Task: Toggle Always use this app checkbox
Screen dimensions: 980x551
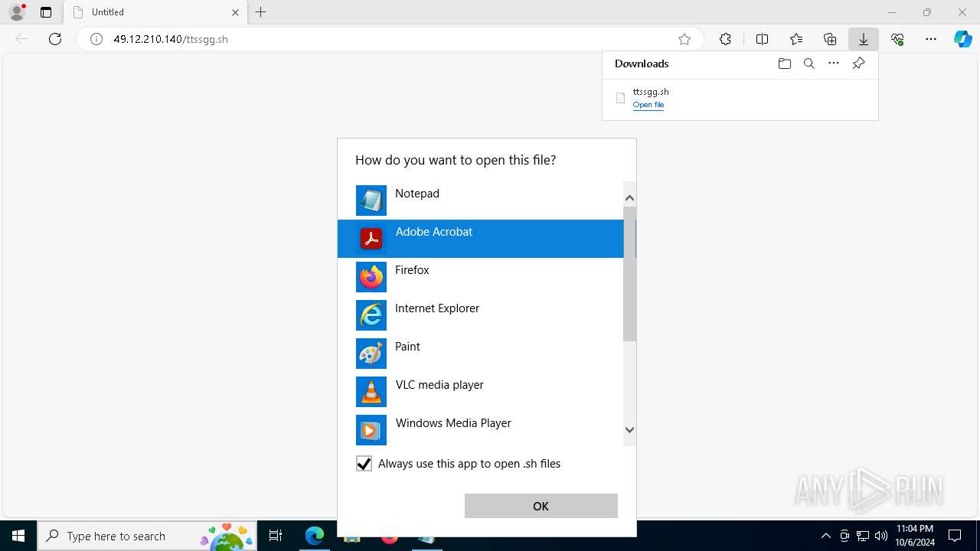Action: point(364,464)
